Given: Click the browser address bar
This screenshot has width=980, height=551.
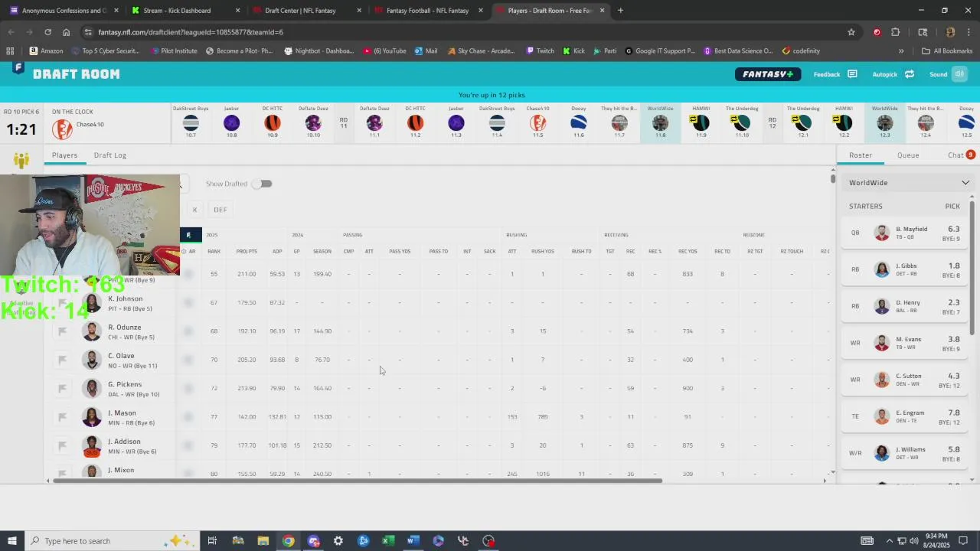Looking at the screenshot, I should coord(459,32).
